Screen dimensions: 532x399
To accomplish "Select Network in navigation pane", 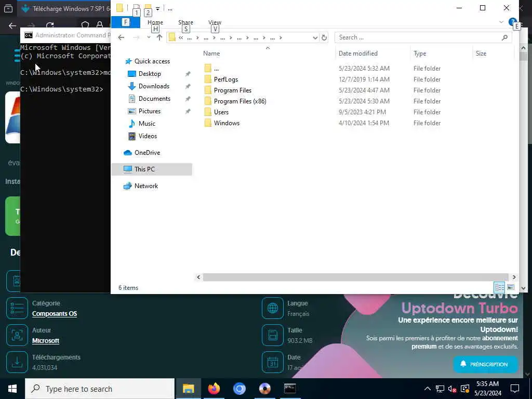I will (146, 186).
